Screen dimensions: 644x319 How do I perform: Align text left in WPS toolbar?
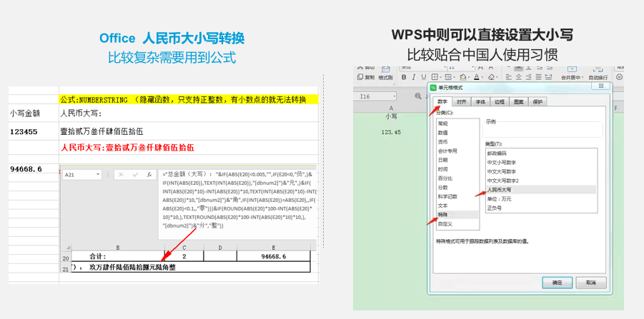pos(508,77)
